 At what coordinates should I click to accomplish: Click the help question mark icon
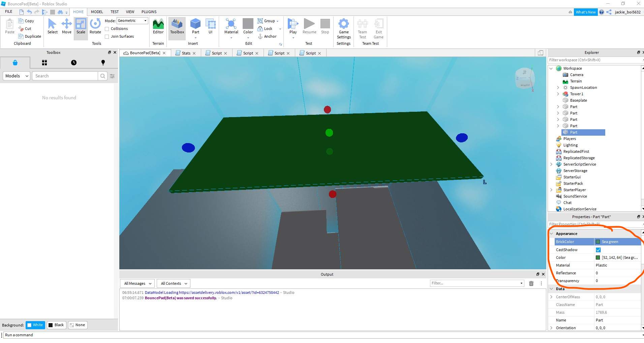click(x=602, y=12)
